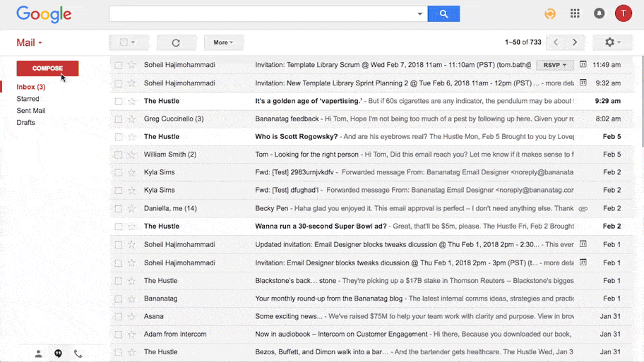
Task: Open the Starred folder
Action: tap(28, 99)
